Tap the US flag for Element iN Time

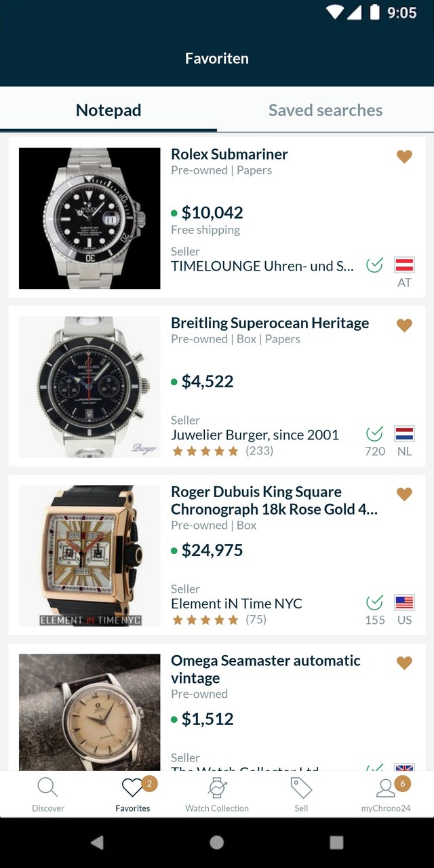tap(404, 603)
